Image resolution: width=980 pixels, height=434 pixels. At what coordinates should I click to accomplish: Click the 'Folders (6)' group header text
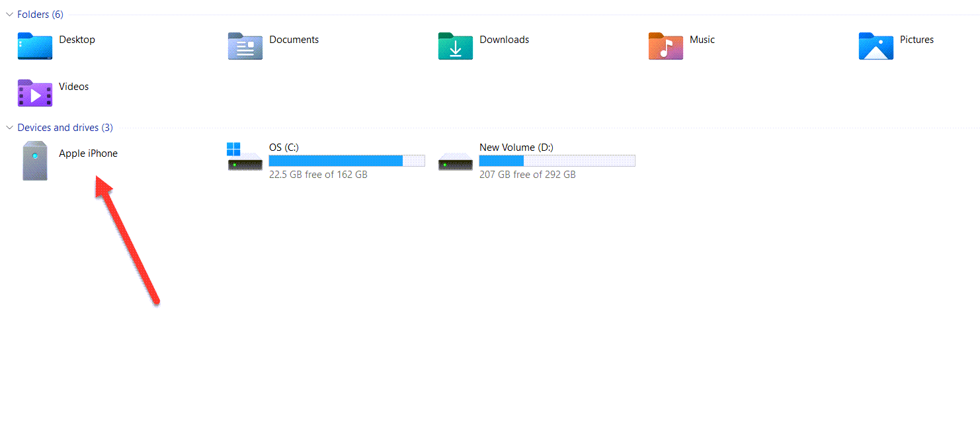(x=40, y=14)
